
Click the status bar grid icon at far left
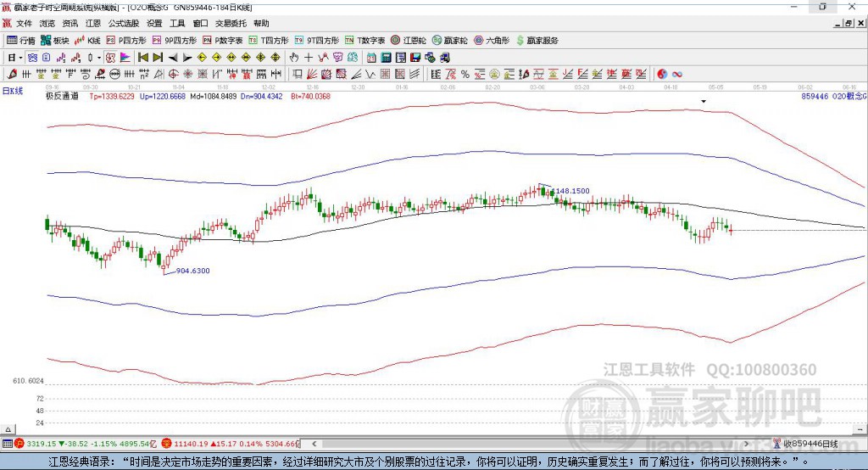pos(7,444)
